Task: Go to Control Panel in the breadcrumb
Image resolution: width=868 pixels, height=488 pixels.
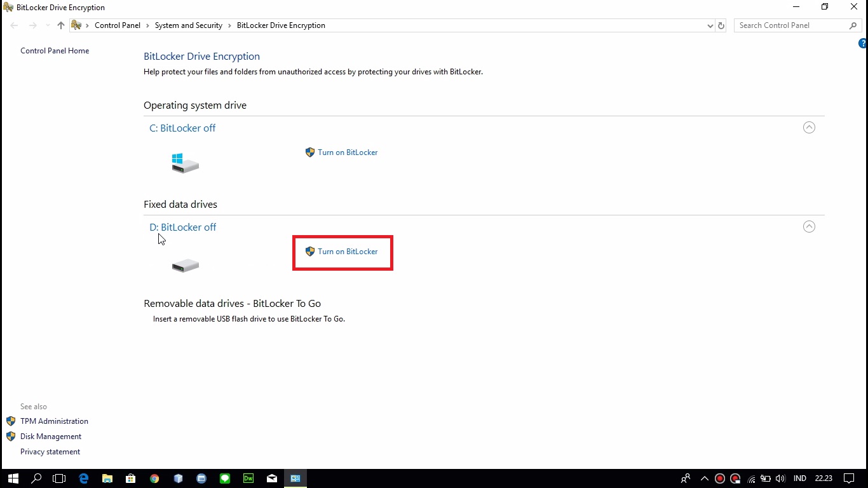Action: [118, 25]
